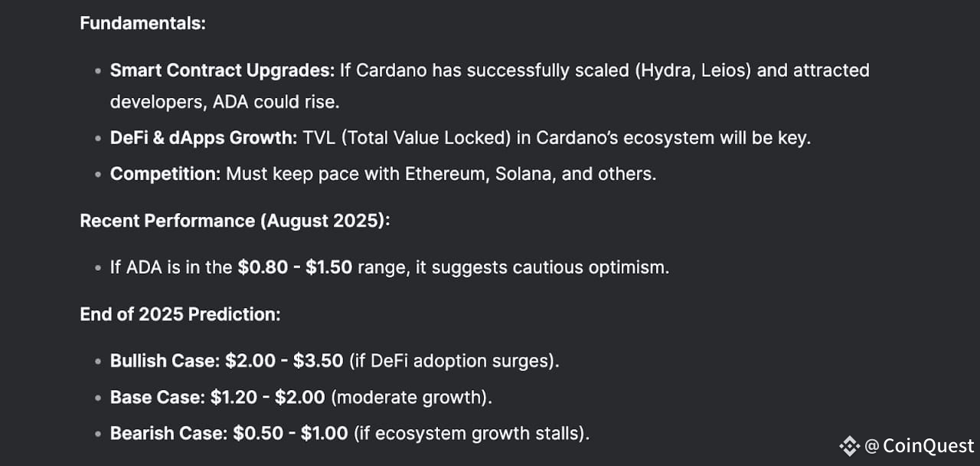Click the End of 2025 Prediction heading
The height and width of the screenshot is (466, 980).
180,314
